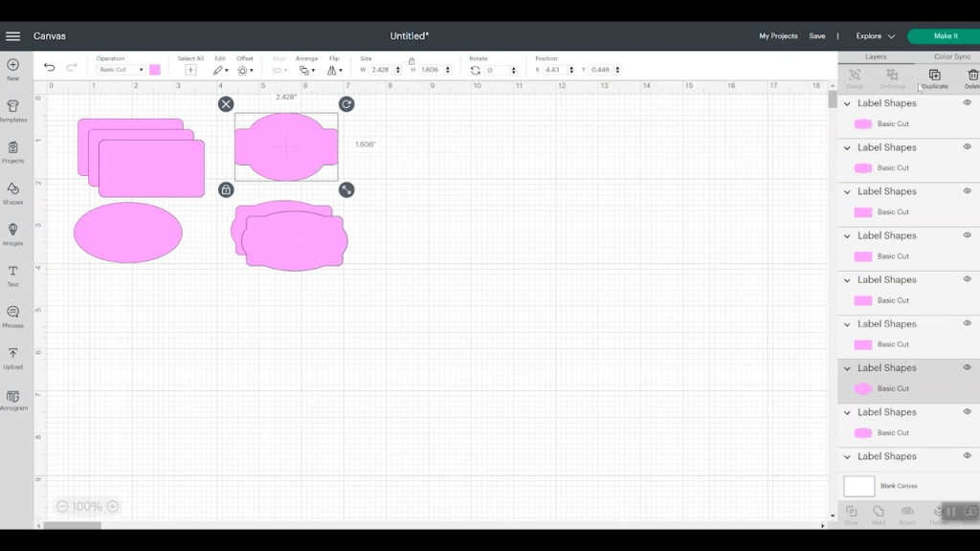Switch to the Color Sync tab

(x=951, y=57)
